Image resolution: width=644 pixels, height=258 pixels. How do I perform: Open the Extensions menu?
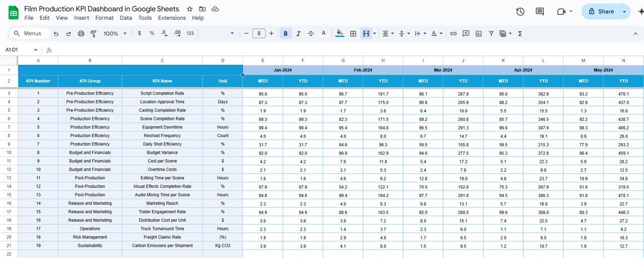172,18
